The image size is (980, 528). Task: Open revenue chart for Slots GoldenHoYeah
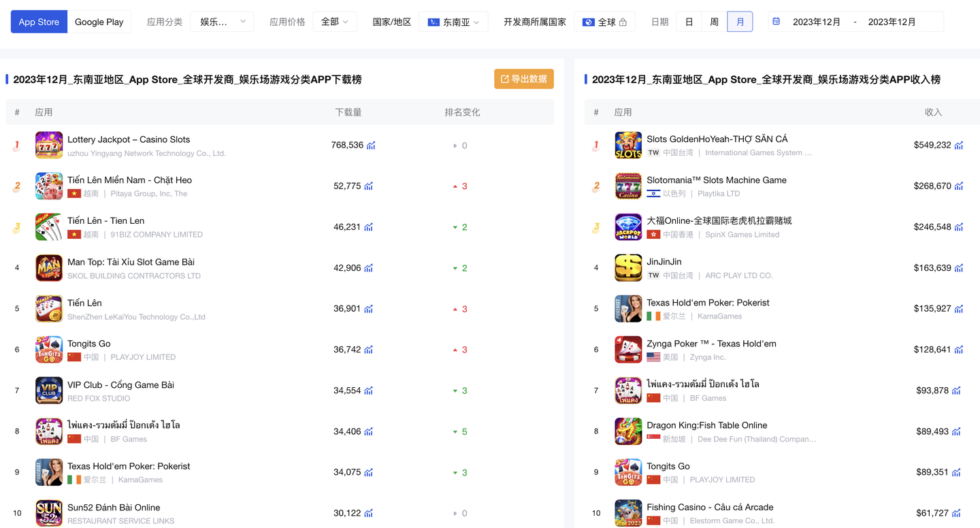[x=959, y=146]
